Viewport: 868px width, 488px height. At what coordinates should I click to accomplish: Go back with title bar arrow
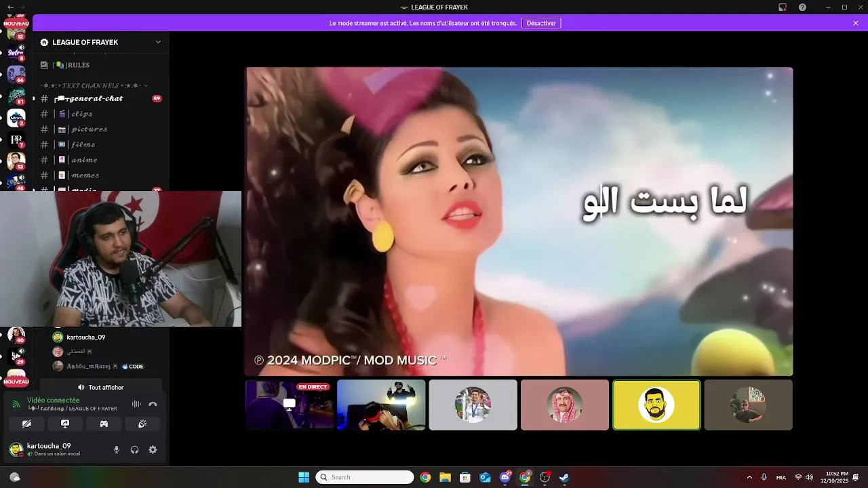pyautogui.click(x=10, y=7)
